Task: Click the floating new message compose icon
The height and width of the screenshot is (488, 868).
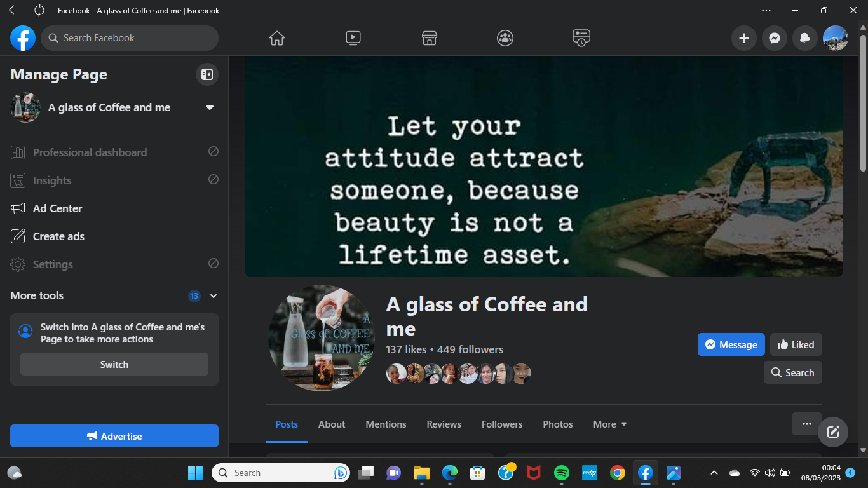Action: click(x=833, y=432)
